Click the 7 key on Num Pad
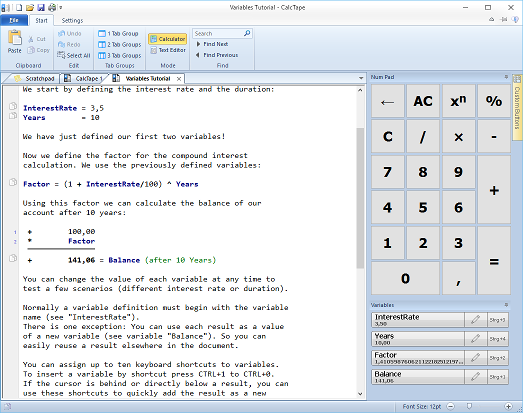The height and width of the screenshot is (413, 523). tap(388, 172)
